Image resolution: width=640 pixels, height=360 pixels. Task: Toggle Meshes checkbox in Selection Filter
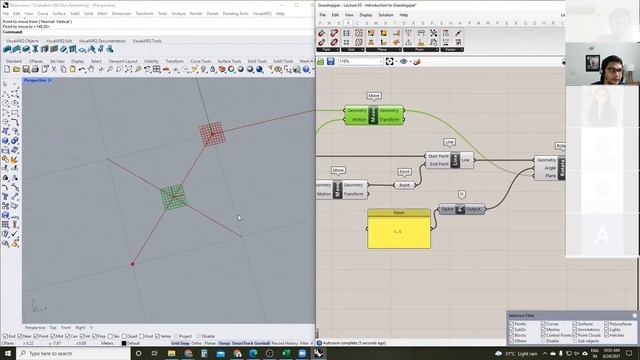(x=543, y=329)
